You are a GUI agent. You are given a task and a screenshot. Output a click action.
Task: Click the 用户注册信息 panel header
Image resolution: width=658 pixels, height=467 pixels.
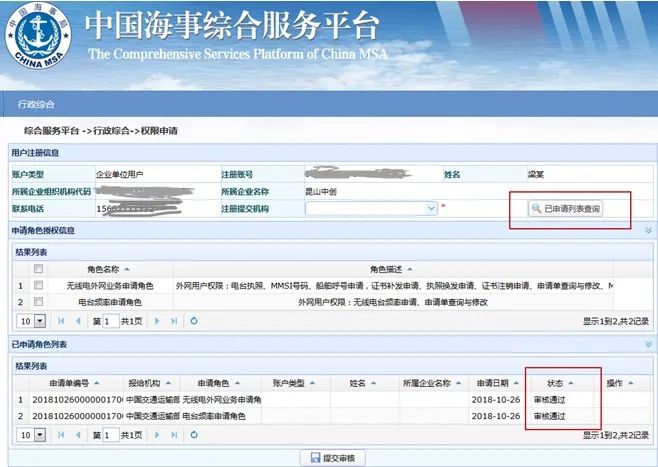tap(332, 153)
